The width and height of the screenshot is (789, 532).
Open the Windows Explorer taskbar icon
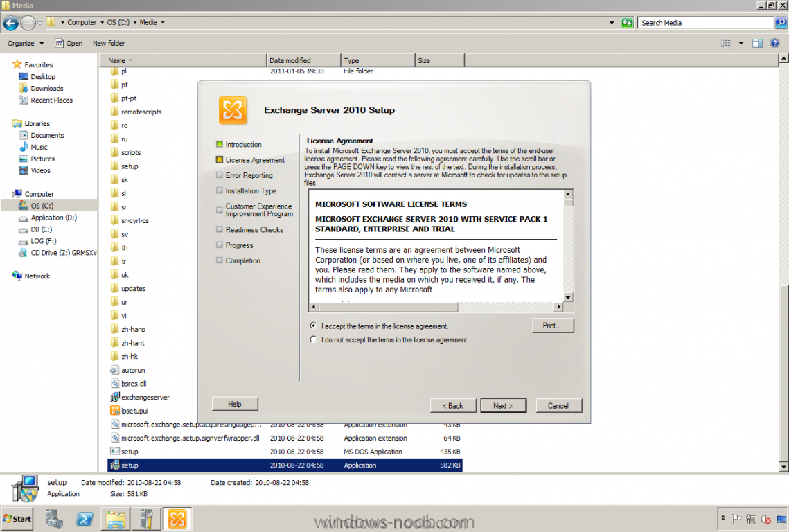coord(115,519)
